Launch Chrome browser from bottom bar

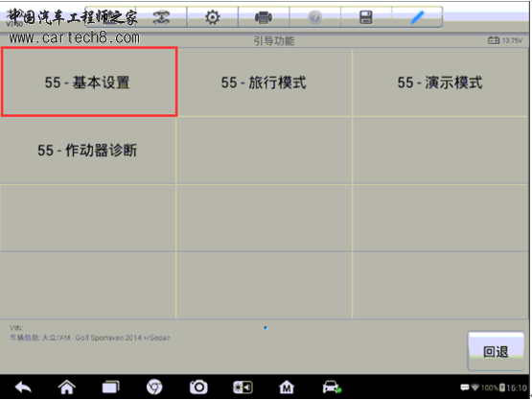point(154,388)
